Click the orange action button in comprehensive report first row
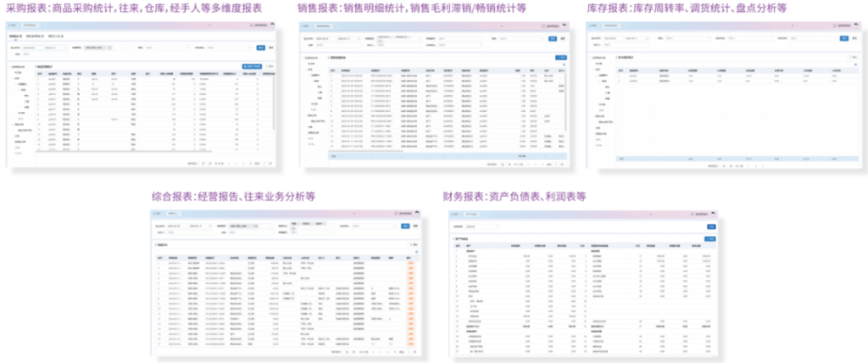The image size is (868, 363). (411, 261)
